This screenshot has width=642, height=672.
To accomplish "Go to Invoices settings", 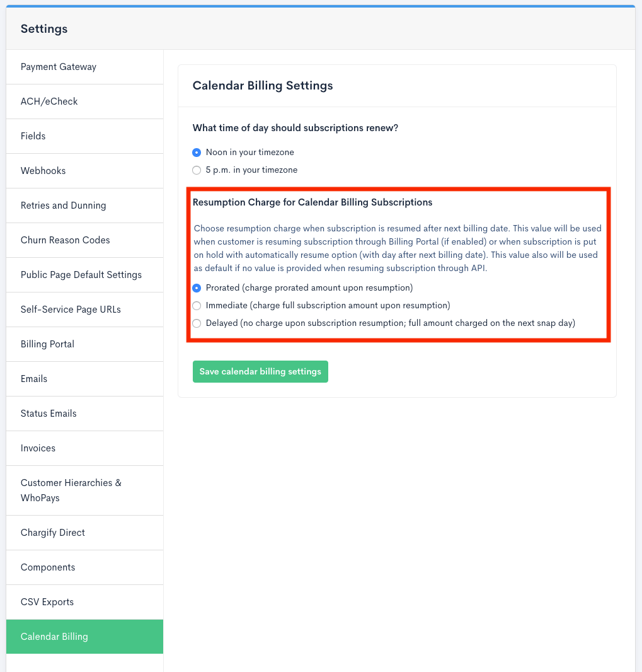I will pyautogui.click(x=38, y=448).
